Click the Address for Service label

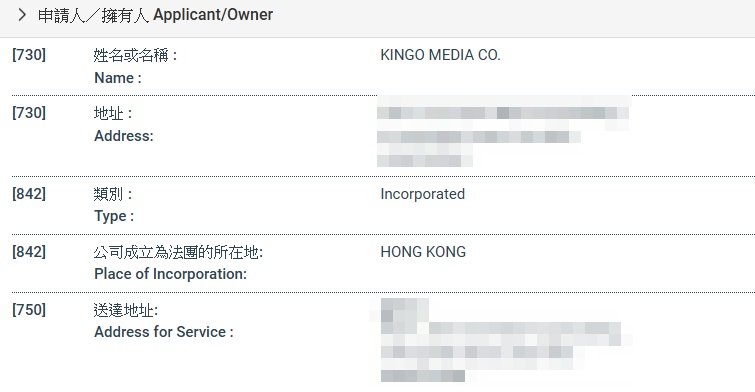tap(164, 332)
